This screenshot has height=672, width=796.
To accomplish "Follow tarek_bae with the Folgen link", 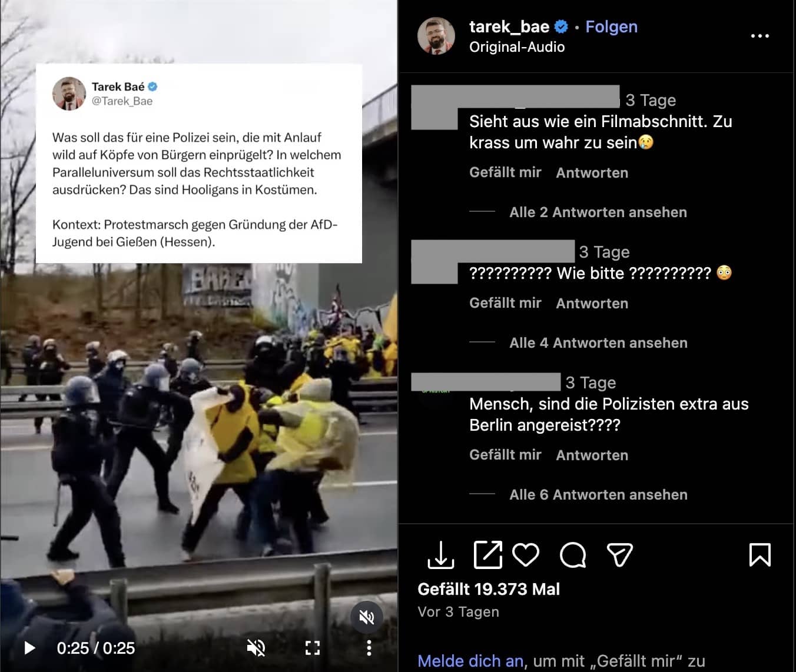I will [611, 27].
